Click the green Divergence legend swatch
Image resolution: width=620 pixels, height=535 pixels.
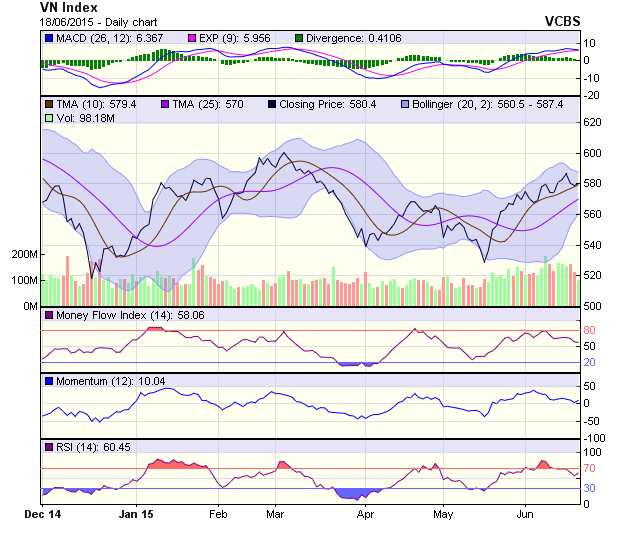point(299,38)
